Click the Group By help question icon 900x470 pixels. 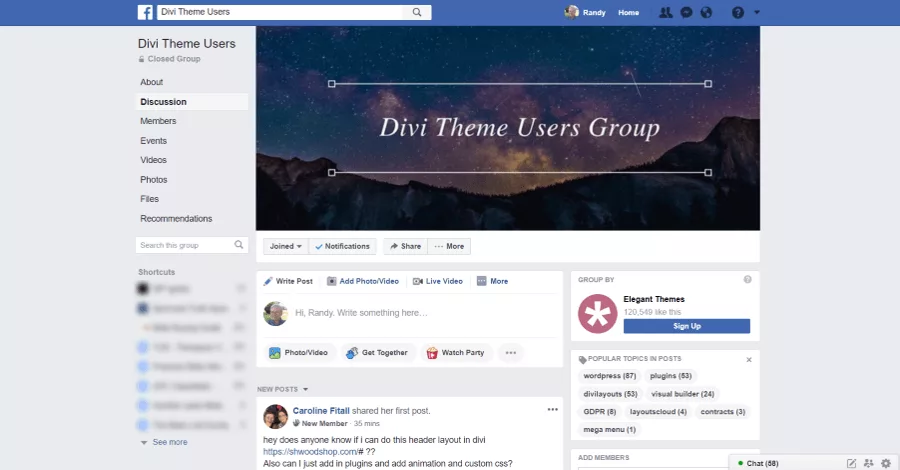click(747, 279)
